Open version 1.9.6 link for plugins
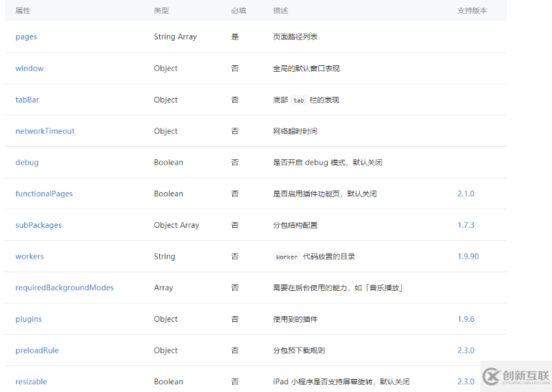 pos(466,319)
